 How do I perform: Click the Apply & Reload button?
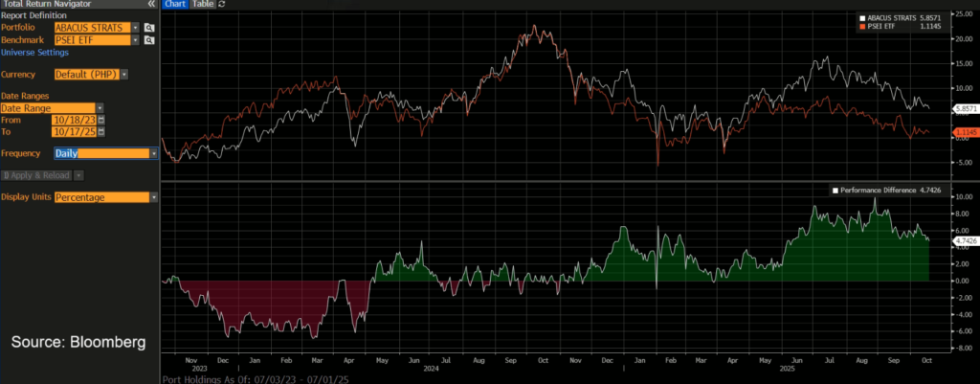(x=38, y=175)
